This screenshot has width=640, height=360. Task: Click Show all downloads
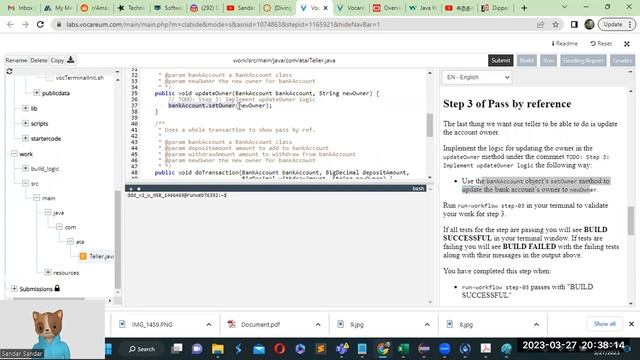point(604,324)
